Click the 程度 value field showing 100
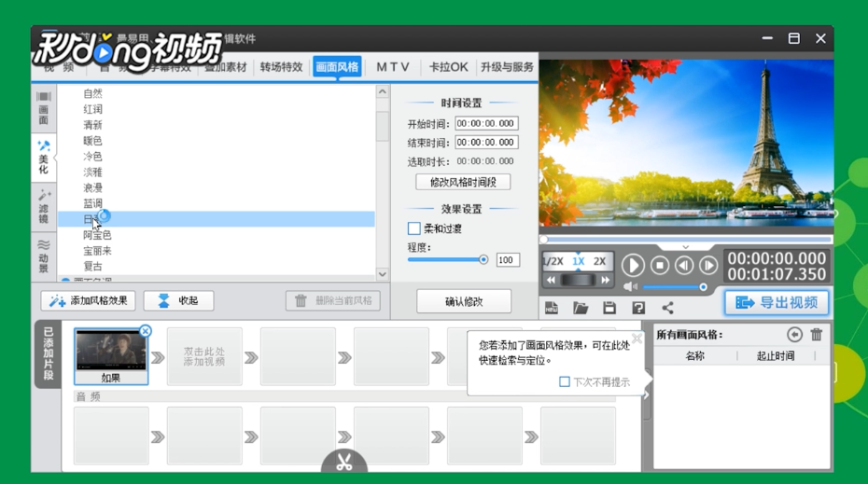The image size is (868, 484). [x=508, y=260]
